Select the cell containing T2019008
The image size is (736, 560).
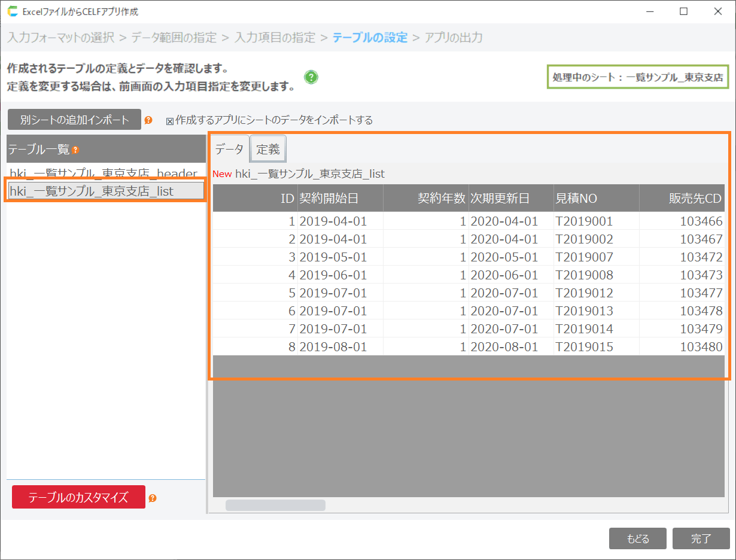pos(584,275)
